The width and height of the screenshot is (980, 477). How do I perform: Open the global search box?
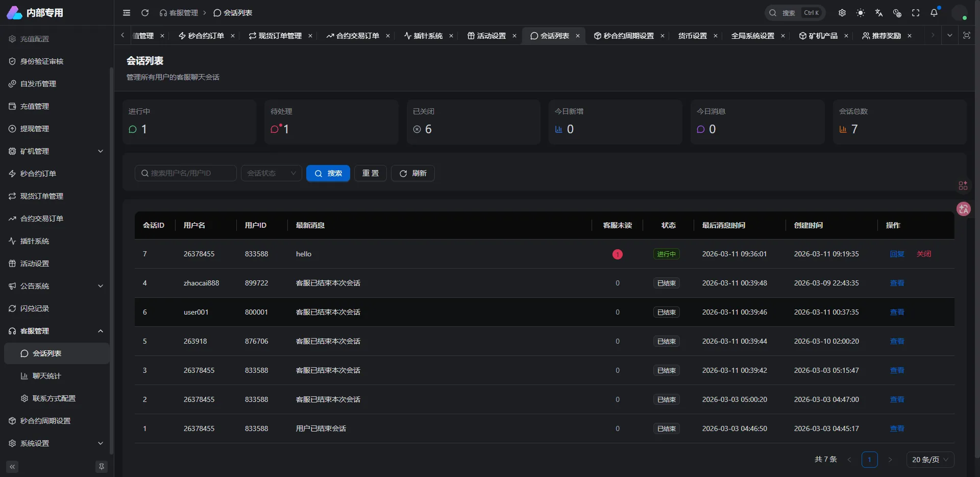click(795, 13)
